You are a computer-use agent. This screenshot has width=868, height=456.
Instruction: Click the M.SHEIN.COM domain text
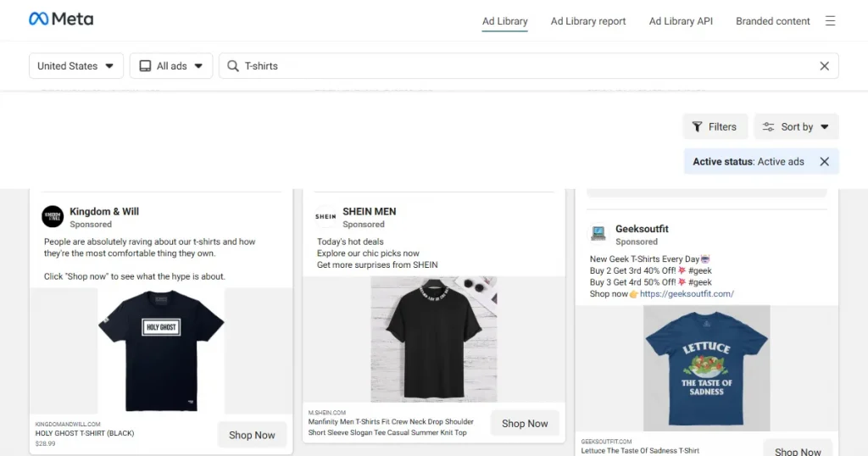[x=327, y=413]
